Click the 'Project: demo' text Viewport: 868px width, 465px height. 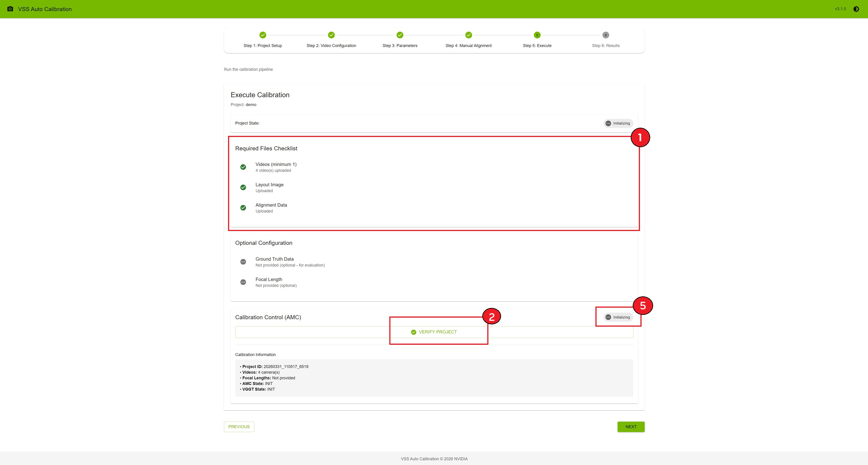coord(243,105)
